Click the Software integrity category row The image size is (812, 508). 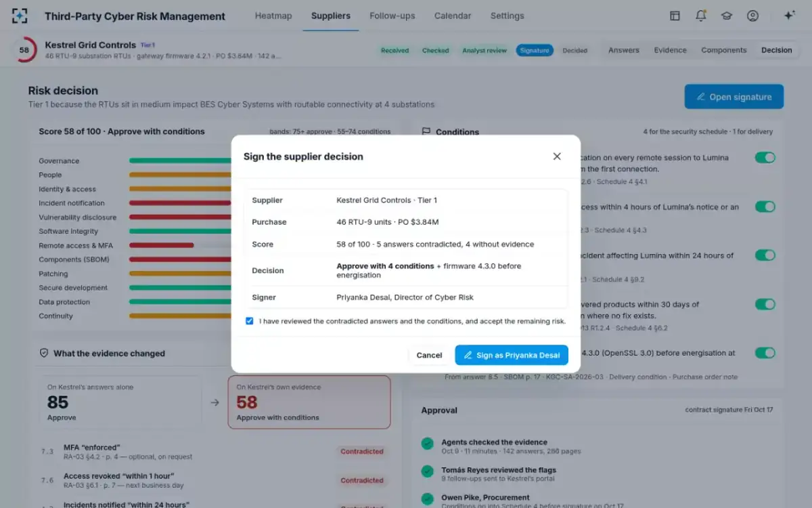tap(135, 232)
